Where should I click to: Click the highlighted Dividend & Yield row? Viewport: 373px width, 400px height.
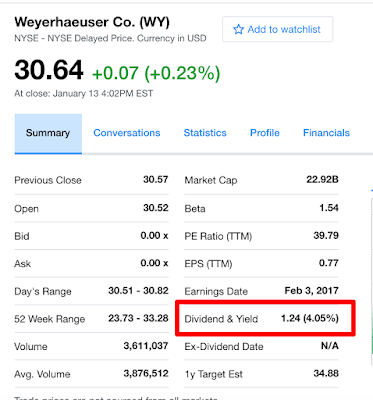[x=265, y=318]
